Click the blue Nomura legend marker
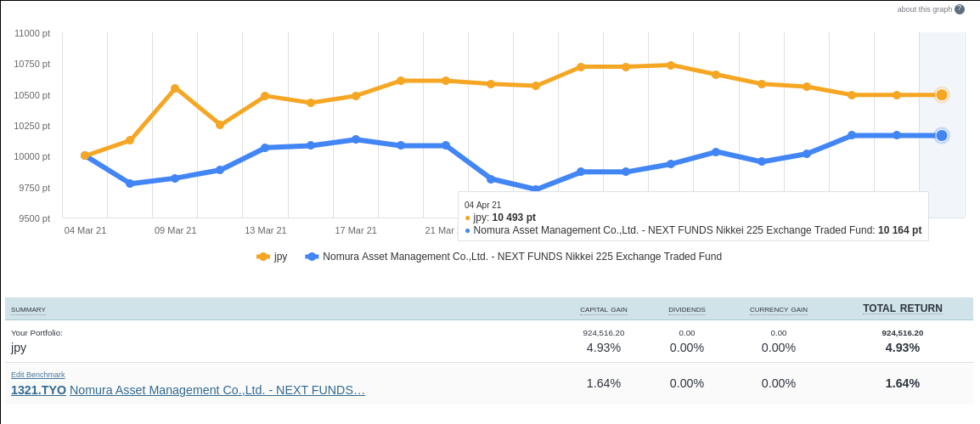 pos(312,257)
